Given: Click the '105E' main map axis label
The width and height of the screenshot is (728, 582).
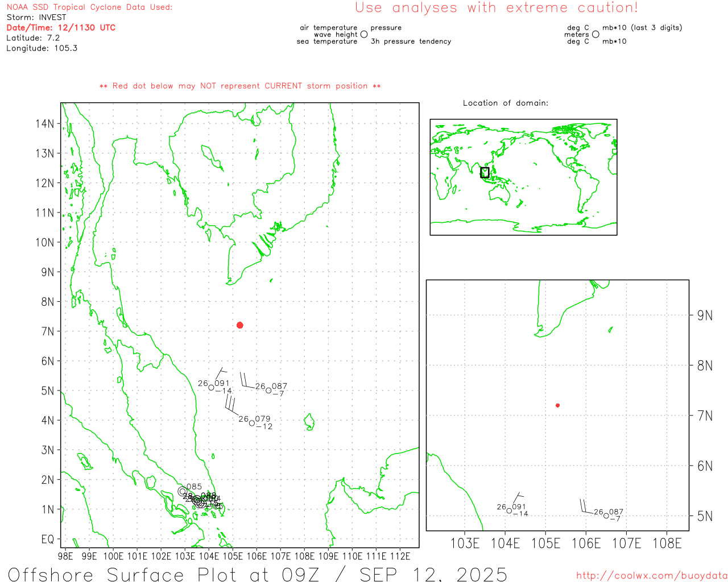Looking at the screenshot, I should coord(233,556).
